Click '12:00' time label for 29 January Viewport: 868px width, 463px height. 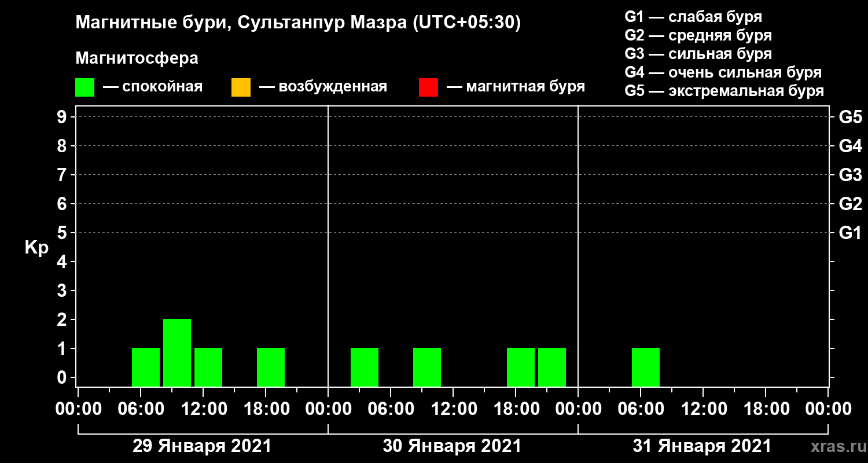pyautogui.click(x=203, y=409)
